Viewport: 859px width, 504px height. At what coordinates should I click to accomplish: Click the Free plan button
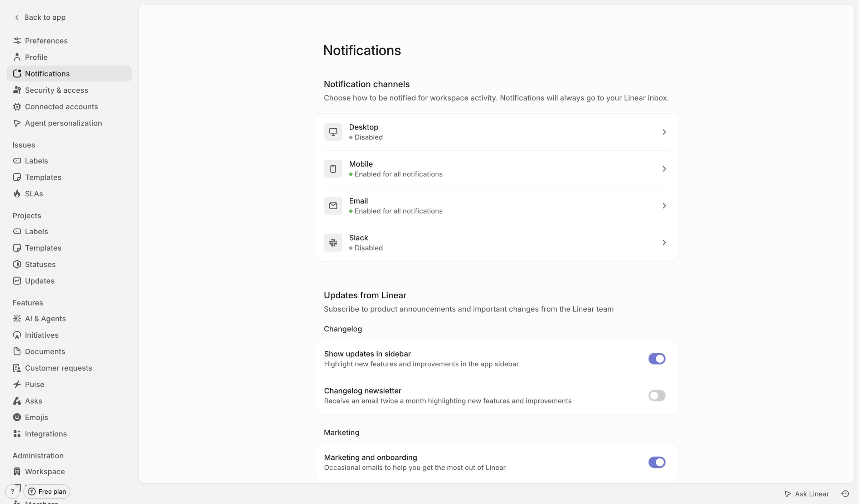click(x=47, y=491)
